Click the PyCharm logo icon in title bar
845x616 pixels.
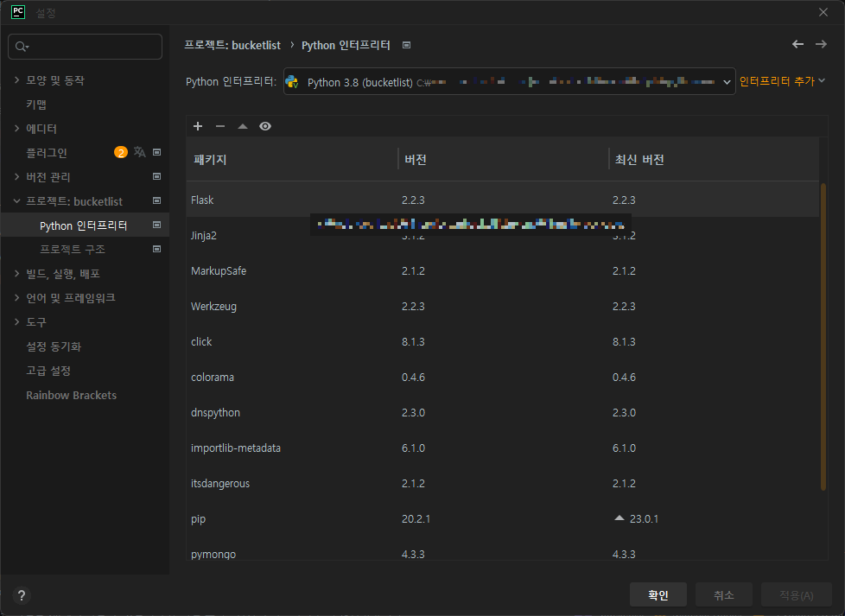(x=18, y=12)
